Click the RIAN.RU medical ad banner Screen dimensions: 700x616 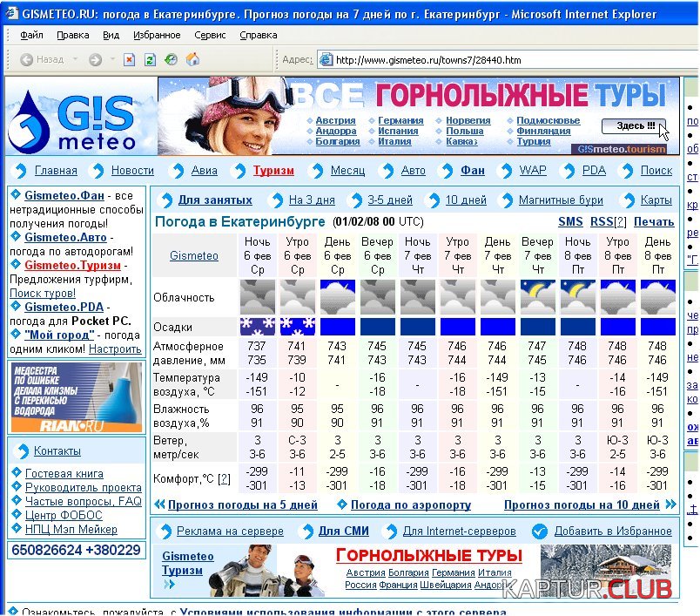click(x=77, y=397)
